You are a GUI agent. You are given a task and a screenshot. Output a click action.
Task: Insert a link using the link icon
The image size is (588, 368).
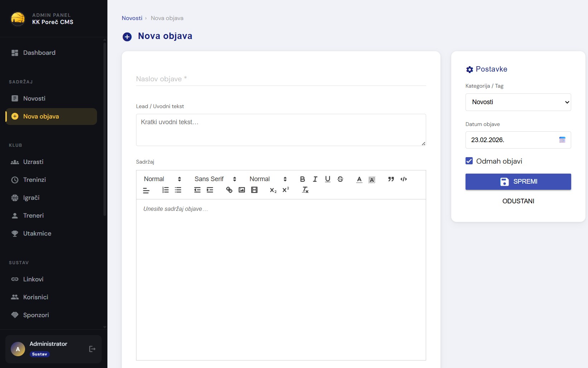pos(229,190)
